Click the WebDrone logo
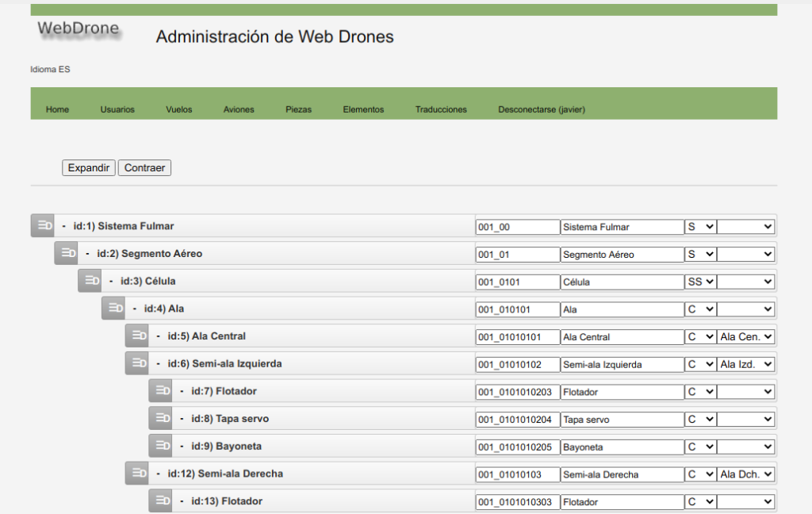 pyautogui.click(x=79, y=30)
